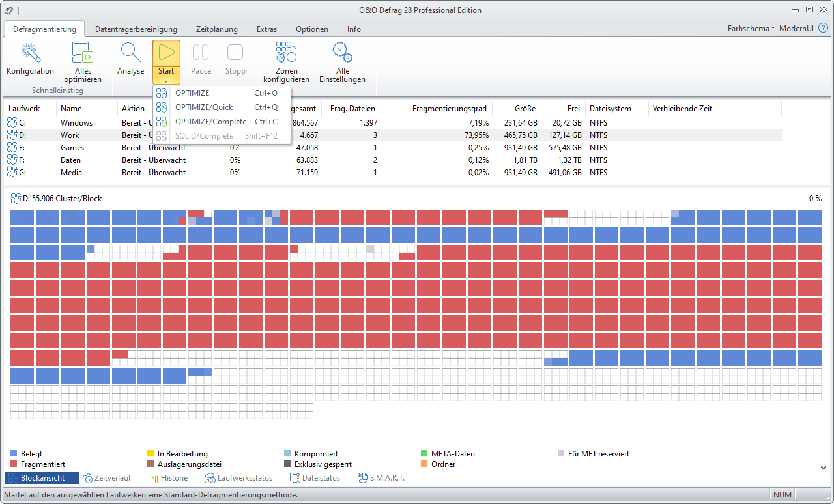Switch to the Zeitplanung tab
834x504 pixels.
coord(217,29)
